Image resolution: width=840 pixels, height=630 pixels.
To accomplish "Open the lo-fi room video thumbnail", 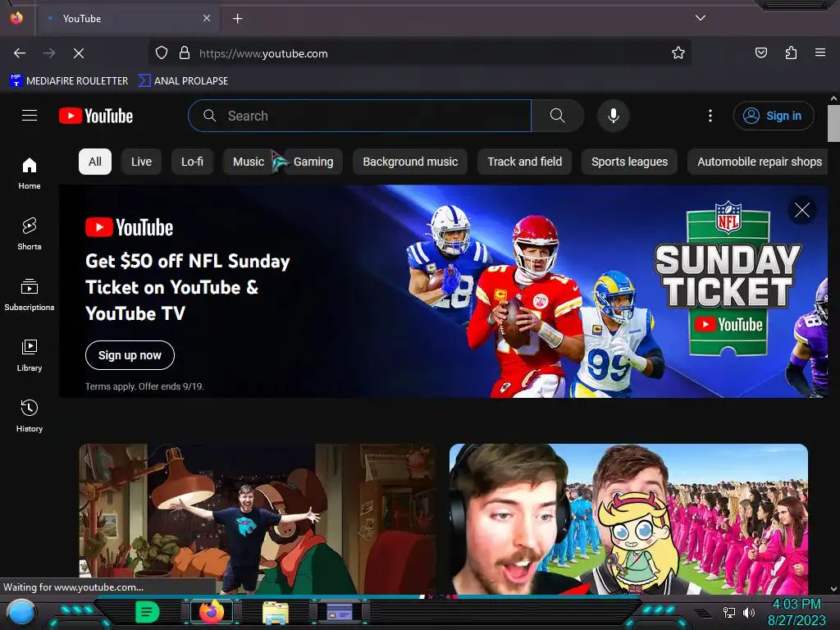I will (257, 518).
